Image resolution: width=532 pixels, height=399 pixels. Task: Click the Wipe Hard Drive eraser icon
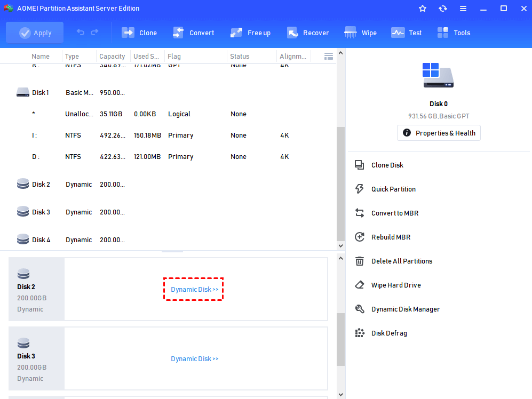[x=359, y=285]
